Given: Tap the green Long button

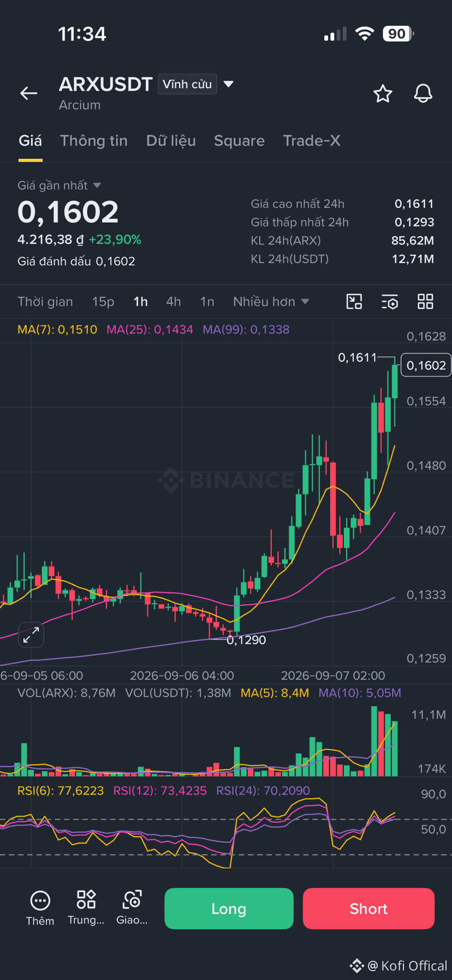Looking at the screenshot, I should click(229, 909).
